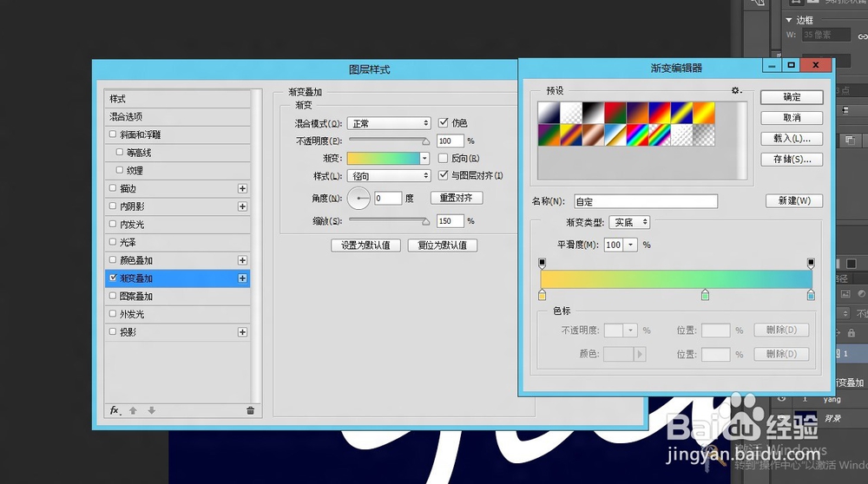Screen dimensions: 868x484
Task: Click the Cancel (取消) button in Gradient Editor
Action: (x=792, y=118)
